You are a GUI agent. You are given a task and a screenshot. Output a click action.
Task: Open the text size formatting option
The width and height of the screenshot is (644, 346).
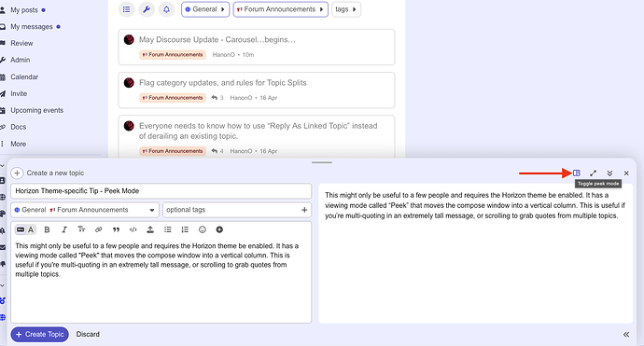(x=81, y=229)
